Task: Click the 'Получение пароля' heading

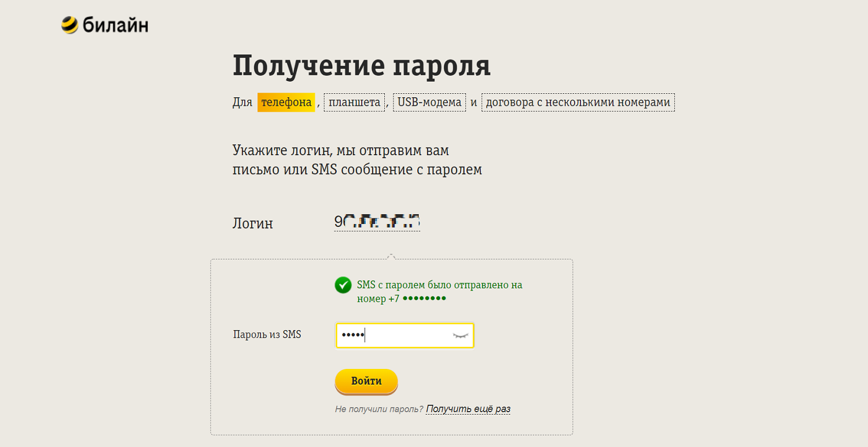Action: coord(362,65)
